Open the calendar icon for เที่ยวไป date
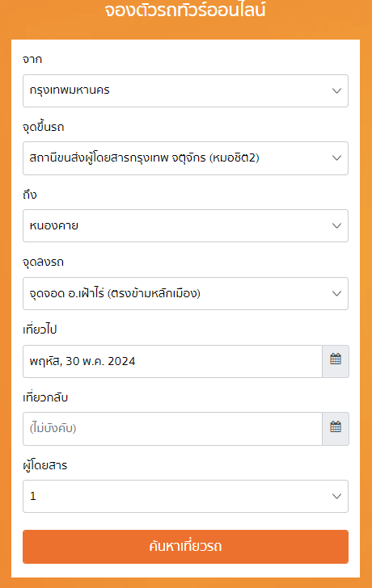372x588 pixels. [x=336, y=361]
